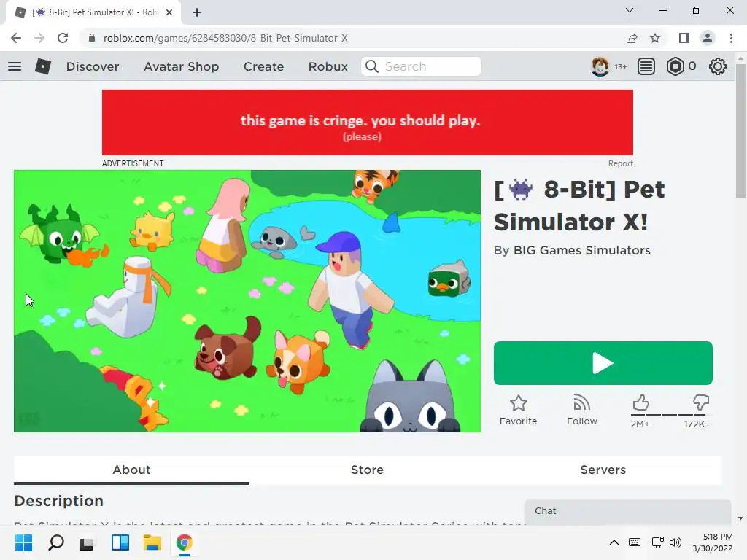Open network tray icon
The image size is (747, 560).
657,542
